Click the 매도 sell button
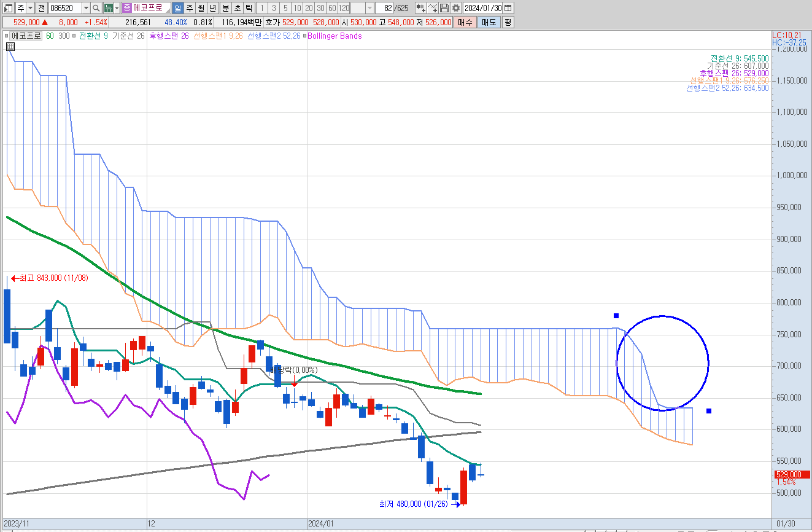812x532 pixels. [x=489, y=22]
